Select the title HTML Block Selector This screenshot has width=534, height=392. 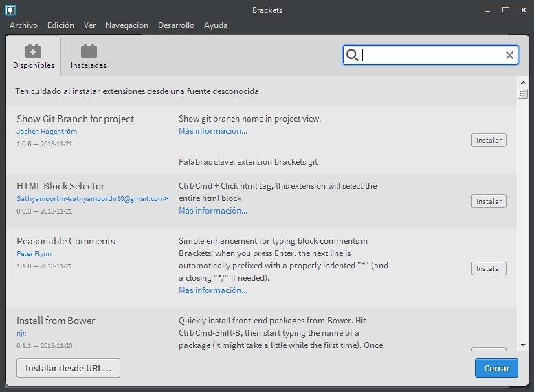coord(60,186)
